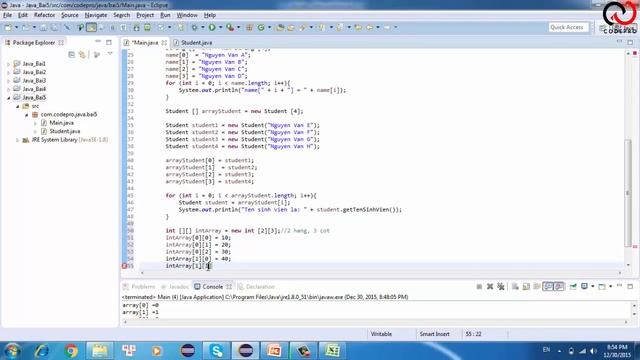The height and width of the screenshot is (360, 640).
Task: Select Student.java in the Package Explorer
Action: [64, 131]
